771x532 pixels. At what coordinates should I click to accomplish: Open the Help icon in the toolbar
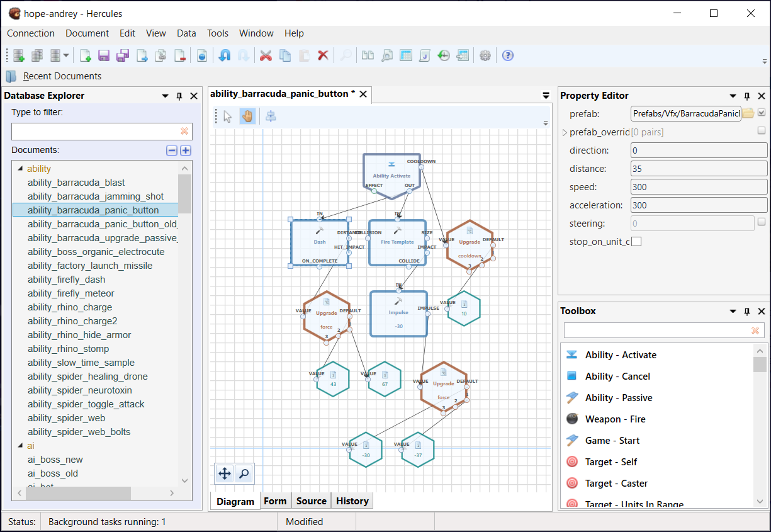(x=508, y=55)
